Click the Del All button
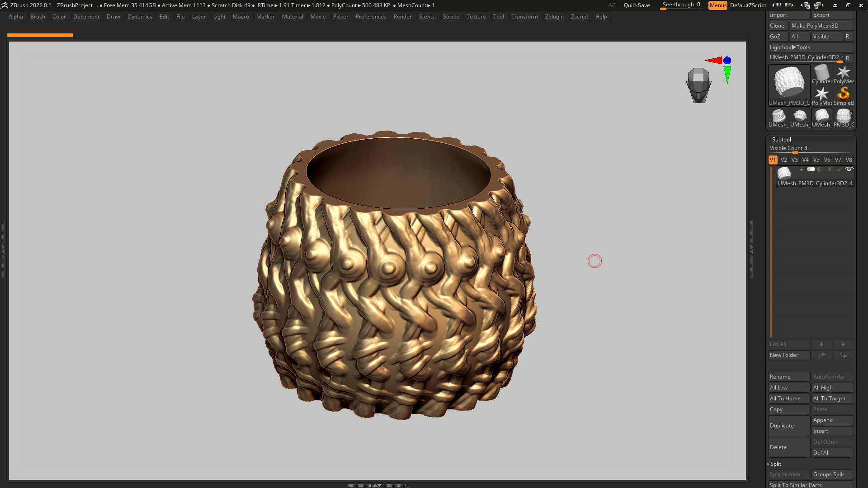868x488 pixels. pos(832,453)
